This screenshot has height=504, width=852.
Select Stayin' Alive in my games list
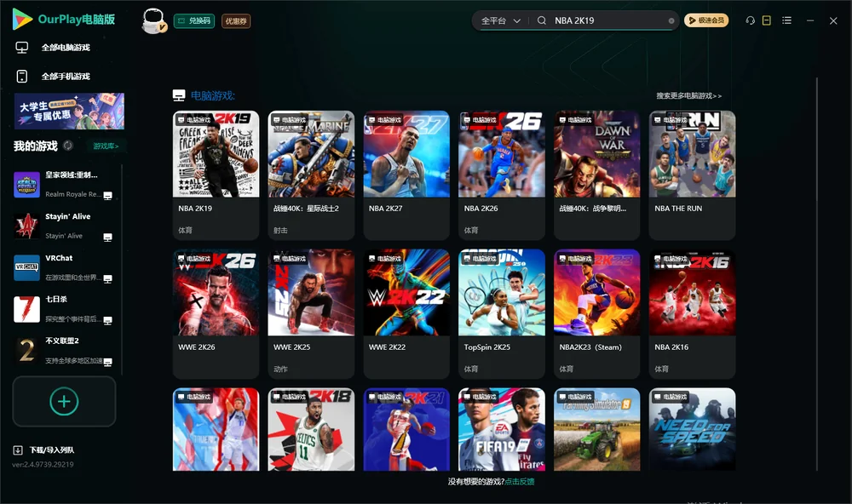point(64,226)
